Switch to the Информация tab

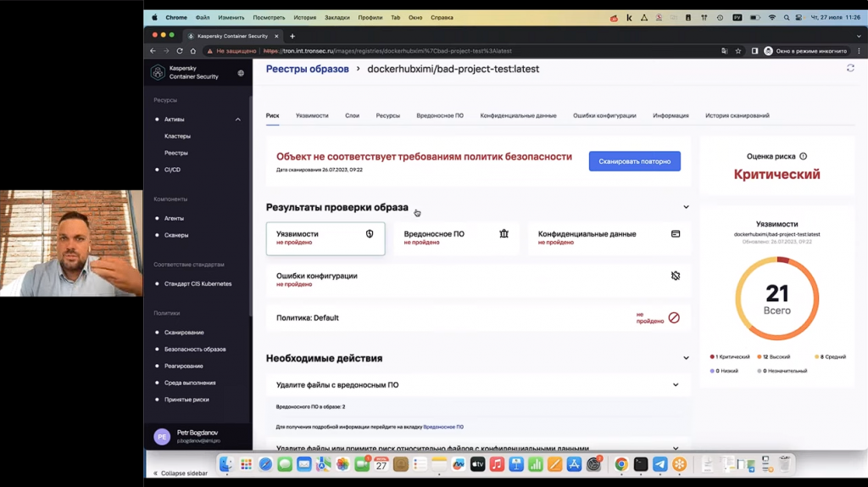[x=670, y=115]
